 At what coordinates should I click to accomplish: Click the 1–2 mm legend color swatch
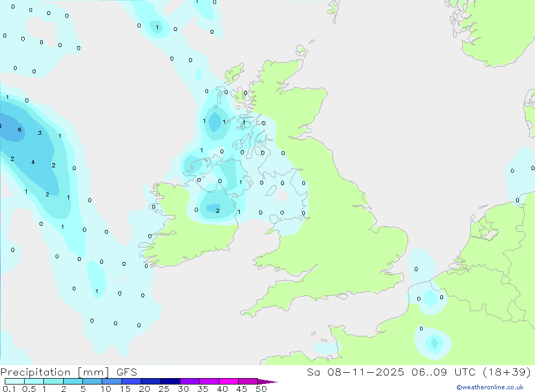tap(53, 381)
